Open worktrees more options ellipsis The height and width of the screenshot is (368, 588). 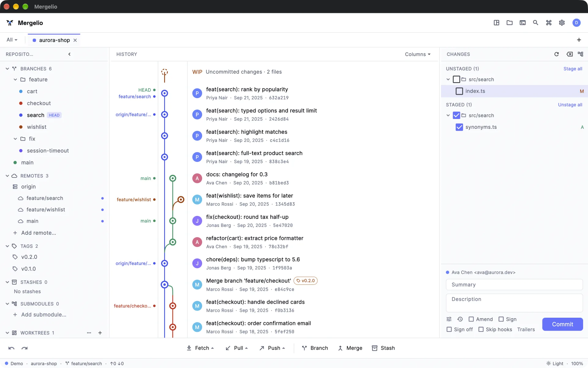pyautogui.click(x=89, y=333)
